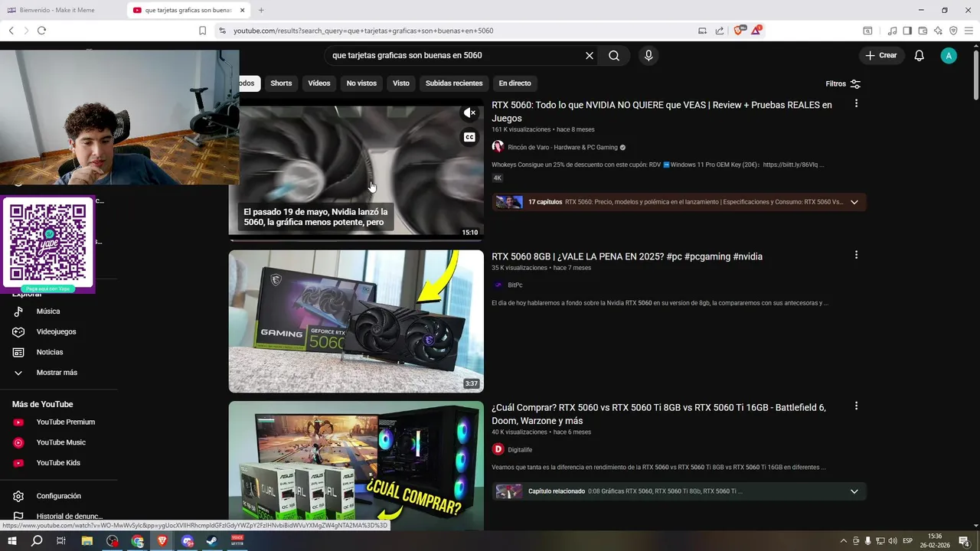Open options menu for RTX 5060 NVIDIA review
The height and width of the screenshot is (551, 980).
(x=856, y=103)
